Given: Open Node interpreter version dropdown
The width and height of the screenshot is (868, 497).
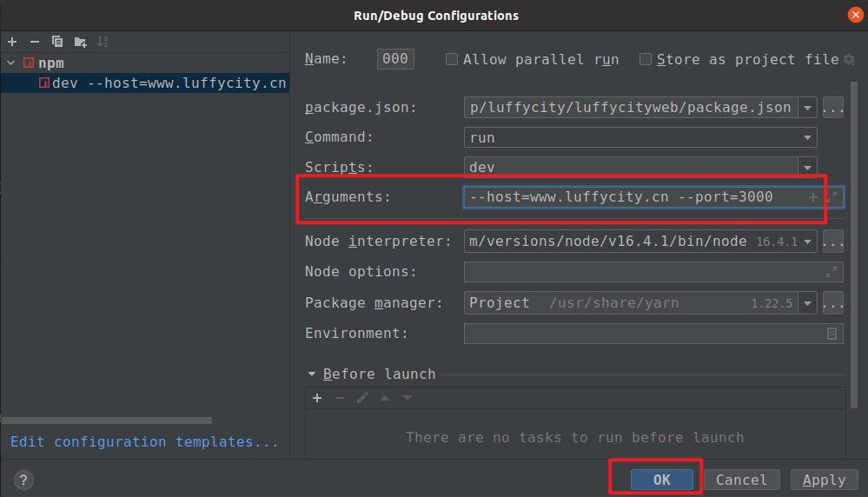Looking at the screenshot, I should (x=808, y=242).
